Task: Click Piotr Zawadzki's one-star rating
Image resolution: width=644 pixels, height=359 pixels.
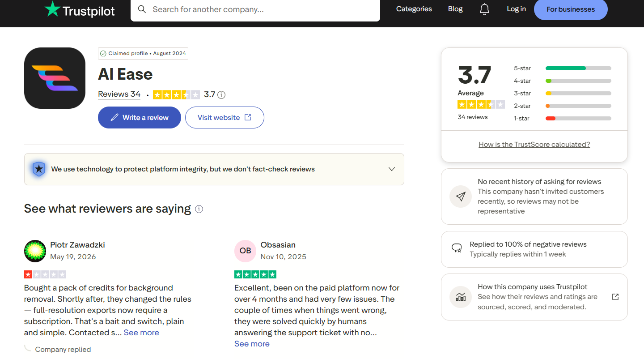Action: 45,274
